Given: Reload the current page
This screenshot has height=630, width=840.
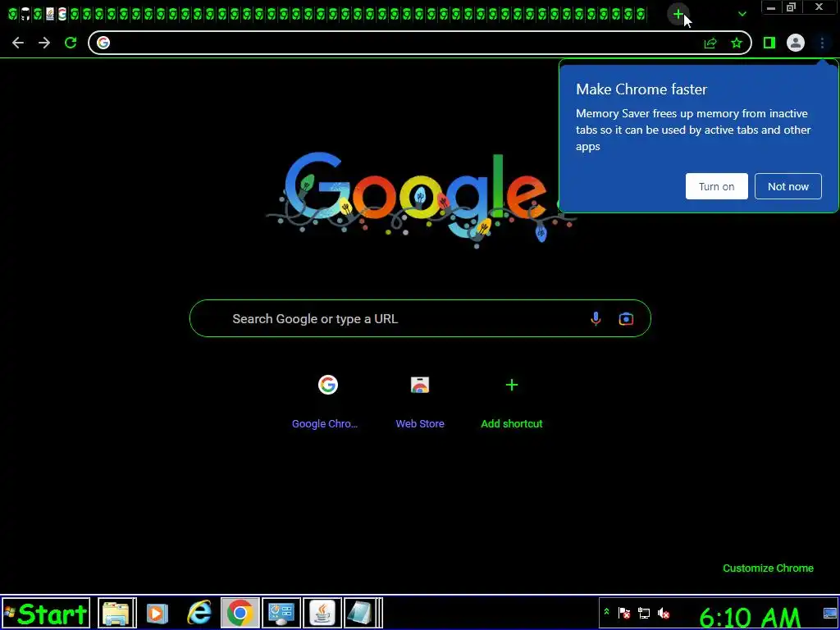Looking at the screenshot, I should [71, 43].
